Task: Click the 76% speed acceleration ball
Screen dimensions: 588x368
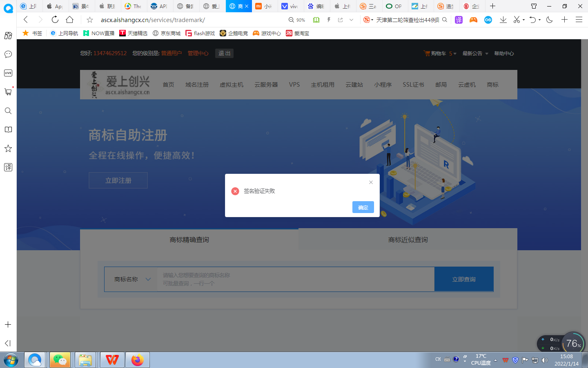Action: (572, 343)
